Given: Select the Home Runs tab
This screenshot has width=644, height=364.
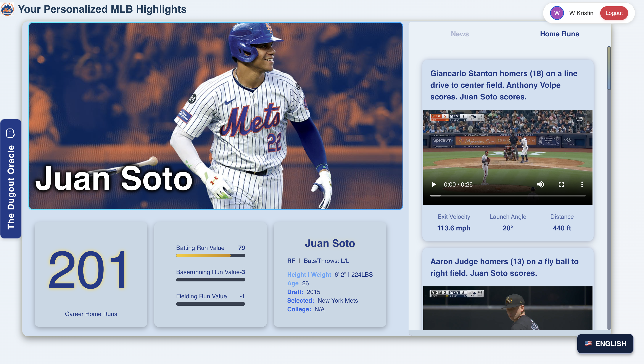Looking at the screenshot, I should click(559, 34).
